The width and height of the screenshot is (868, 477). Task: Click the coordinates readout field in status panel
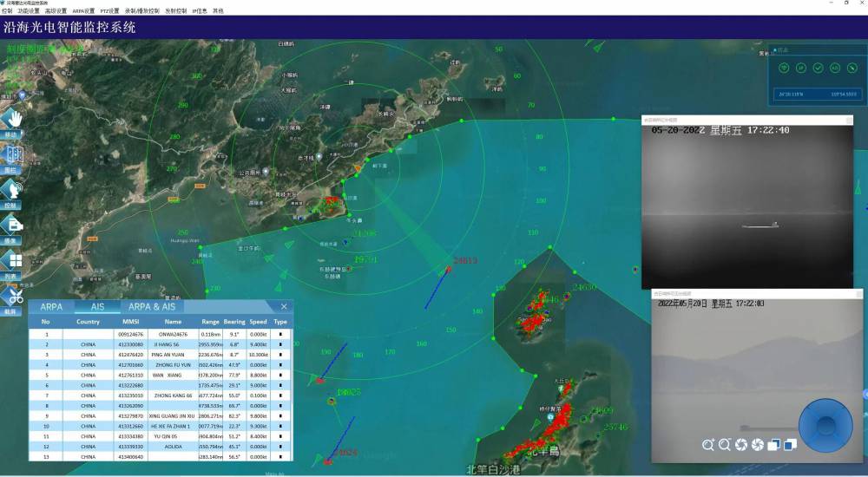point(818,94)
